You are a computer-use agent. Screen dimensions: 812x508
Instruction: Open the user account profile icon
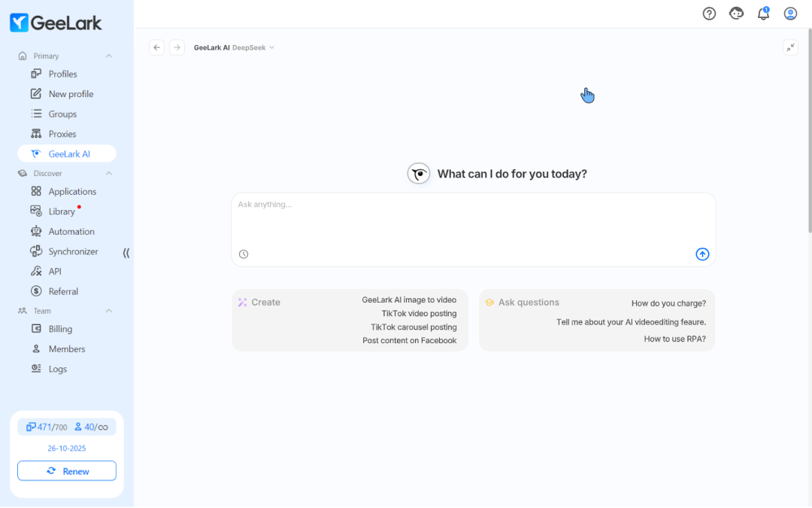(790, 14)
